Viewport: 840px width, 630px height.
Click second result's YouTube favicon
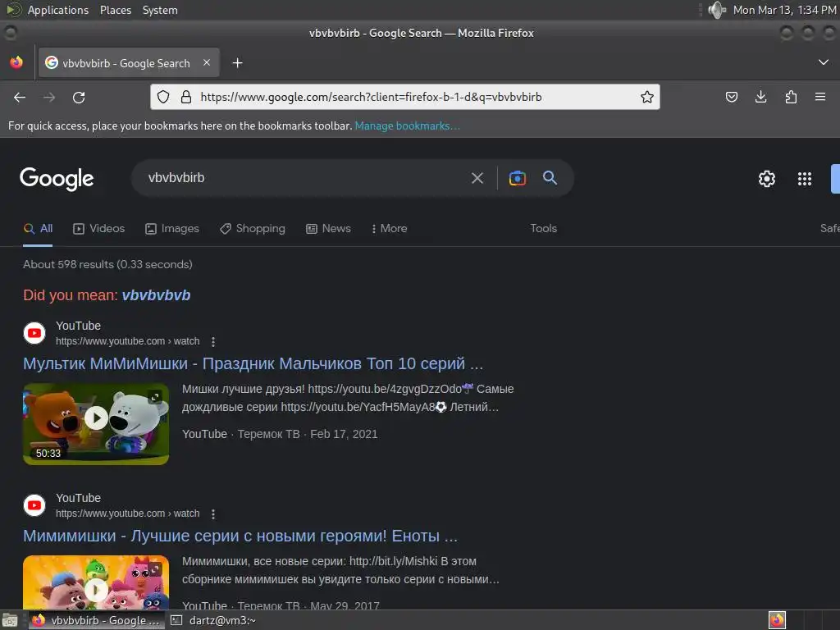(x=34, y=505)
